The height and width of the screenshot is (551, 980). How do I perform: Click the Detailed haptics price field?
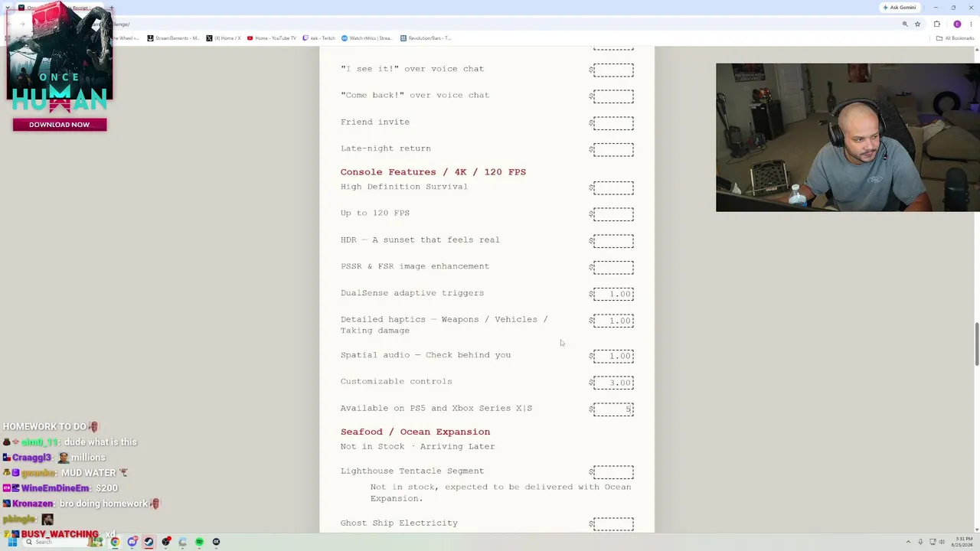[613, 321]
